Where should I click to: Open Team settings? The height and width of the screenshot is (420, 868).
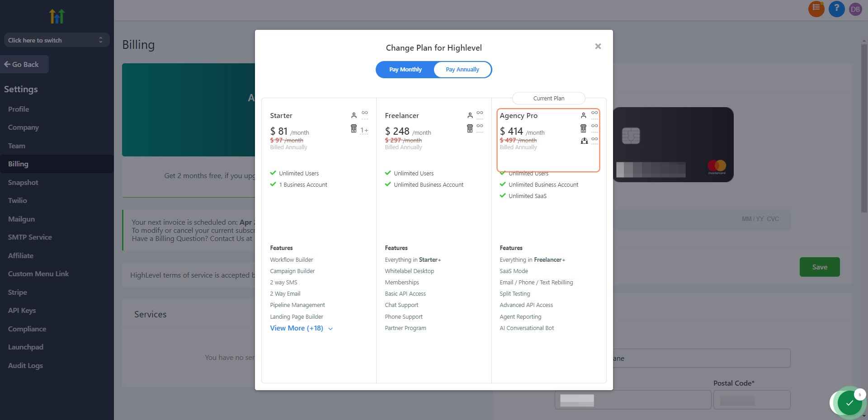pyautogui.click(x=17, y=146)
